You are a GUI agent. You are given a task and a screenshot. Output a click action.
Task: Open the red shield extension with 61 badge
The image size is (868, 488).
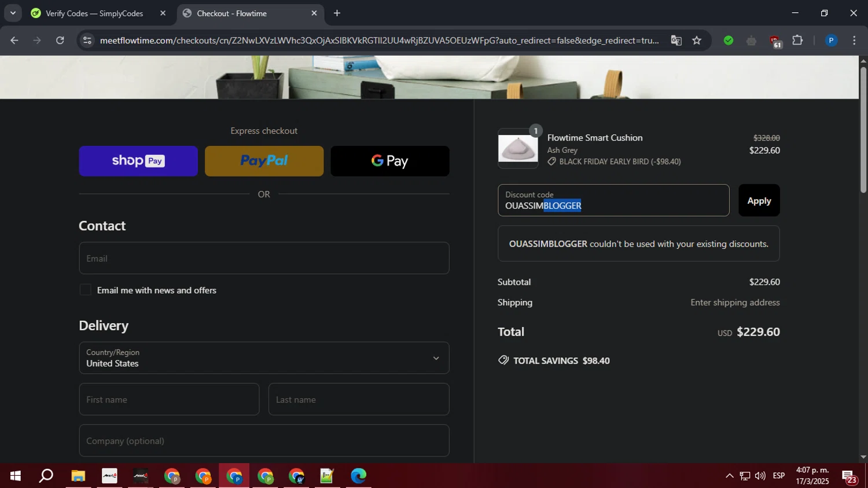(775, 41)
